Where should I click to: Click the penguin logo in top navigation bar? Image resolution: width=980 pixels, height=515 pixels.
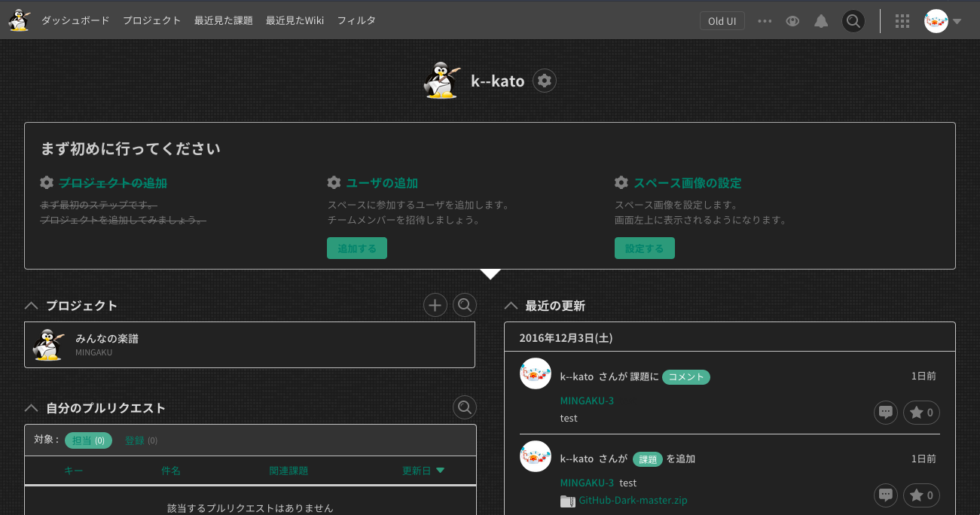pyautogui.click(x=20, y=20)
